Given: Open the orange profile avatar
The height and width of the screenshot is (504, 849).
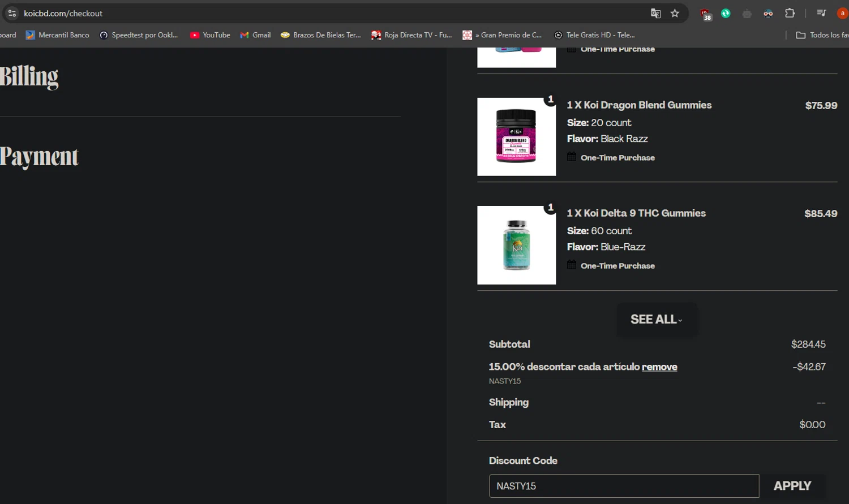Looking at the screenshot, I should pos(843,13).
